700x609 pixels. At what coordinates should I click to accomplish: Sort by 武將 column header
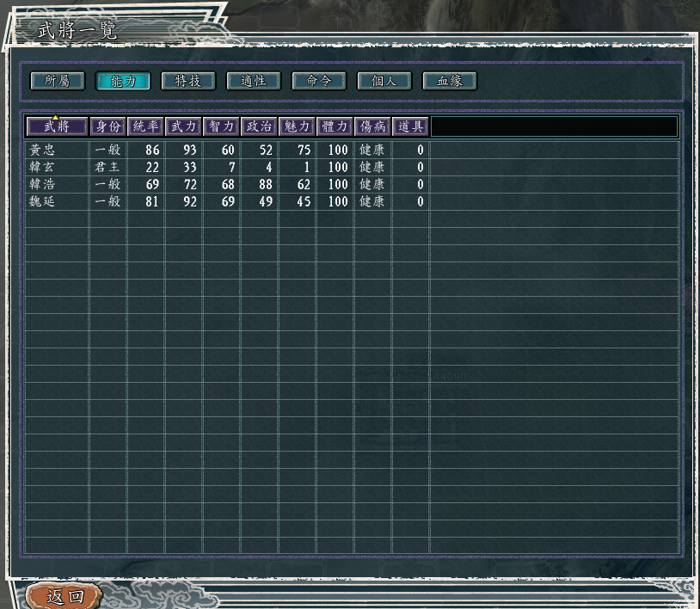57,126
